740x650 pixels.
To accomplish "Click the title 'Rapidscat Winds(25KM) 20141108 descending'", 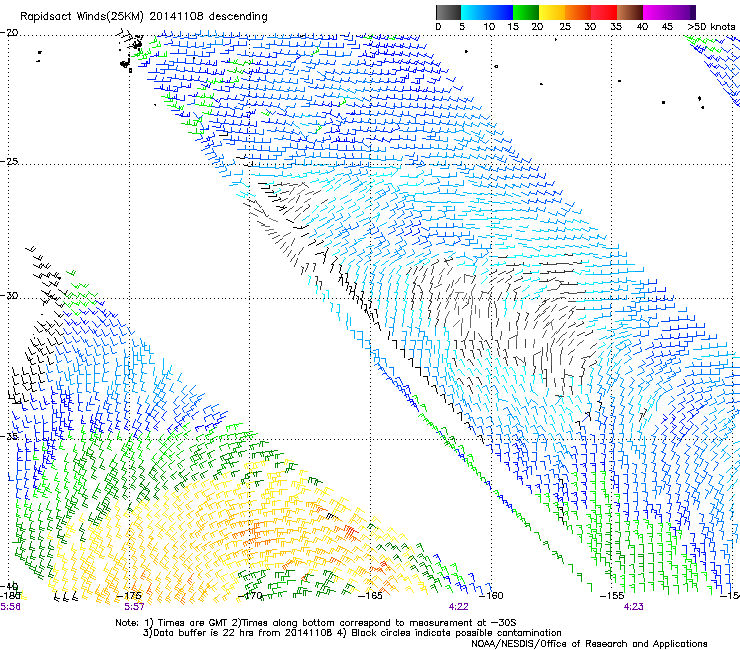I will pos(143,16).
